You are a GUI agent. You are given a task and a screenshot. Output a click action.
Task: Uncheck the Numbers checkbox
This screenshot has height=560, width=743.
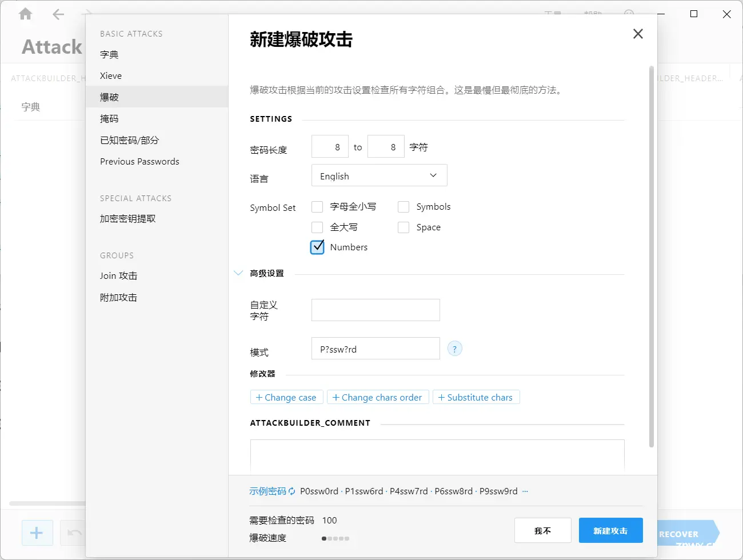317,247
